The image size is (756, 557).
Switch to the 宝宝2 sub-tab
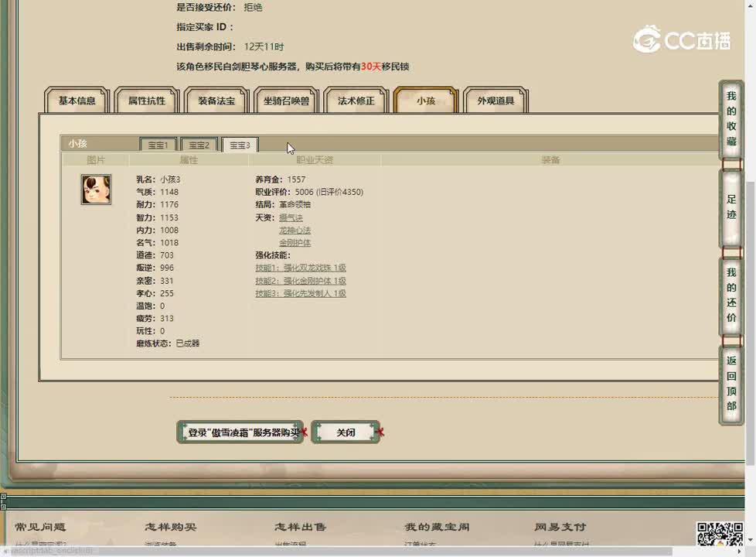pos(199,145)
